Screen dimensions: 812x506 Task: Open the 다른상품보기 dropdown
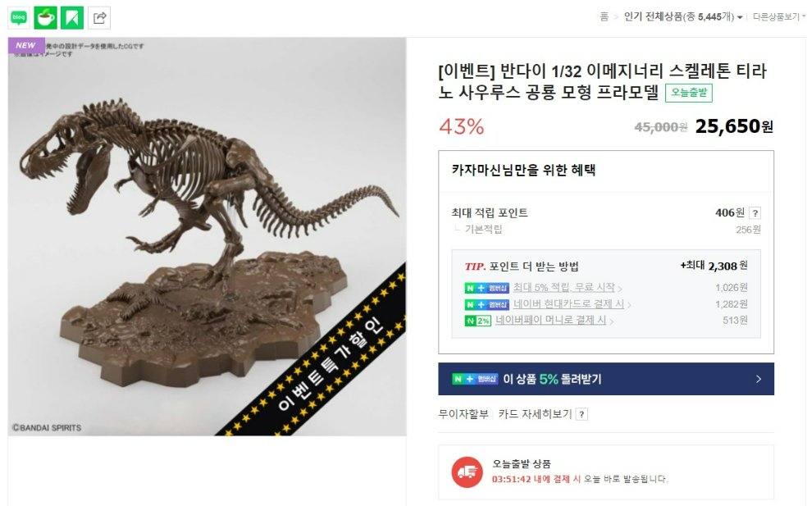point(778,17)
